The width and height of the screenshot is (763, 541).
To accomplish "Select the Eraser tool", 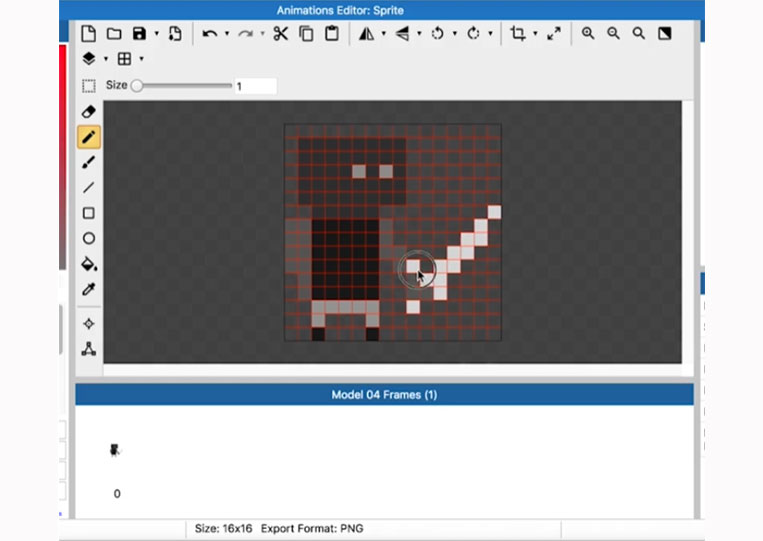I will 89,112.
